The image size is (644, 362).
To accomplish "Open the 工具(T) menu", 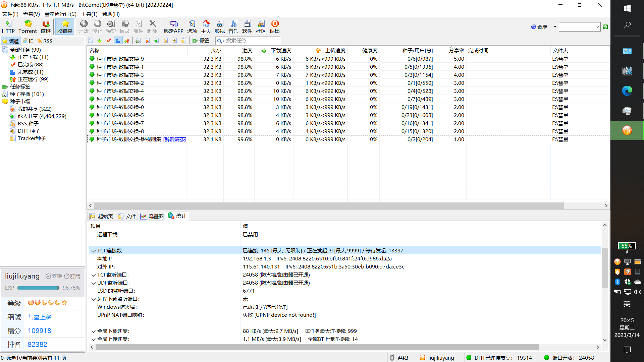I will point(89,14).
